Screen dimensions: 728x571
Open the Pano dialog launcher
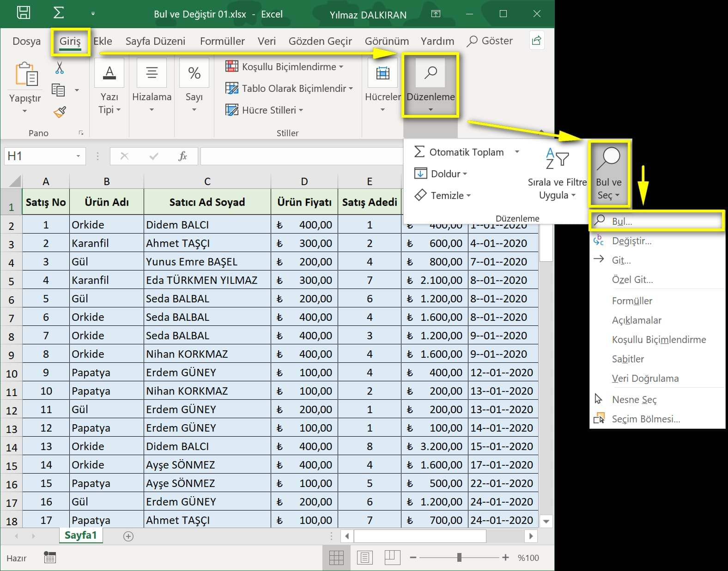coord(81,133)
